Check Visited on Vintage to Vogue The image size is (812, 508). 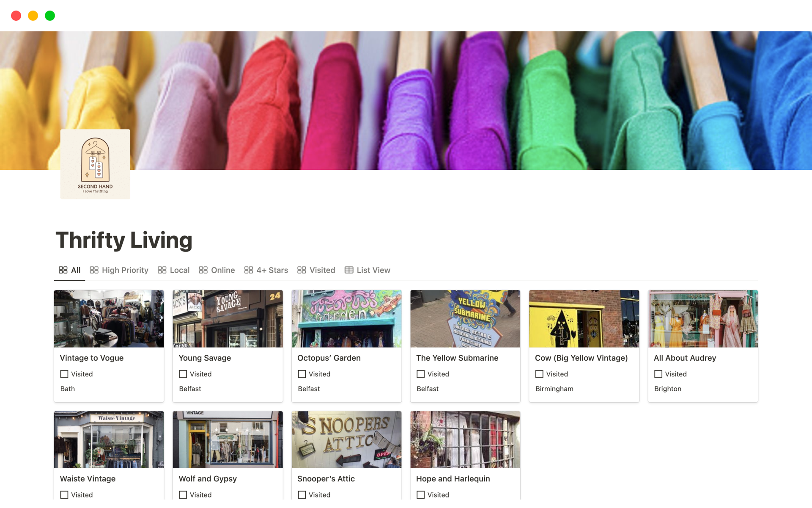64,374
